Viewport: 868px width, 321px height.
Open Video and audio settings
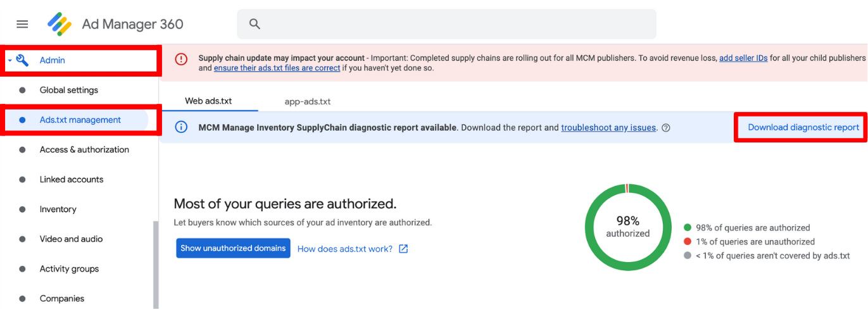coord(71,239)
